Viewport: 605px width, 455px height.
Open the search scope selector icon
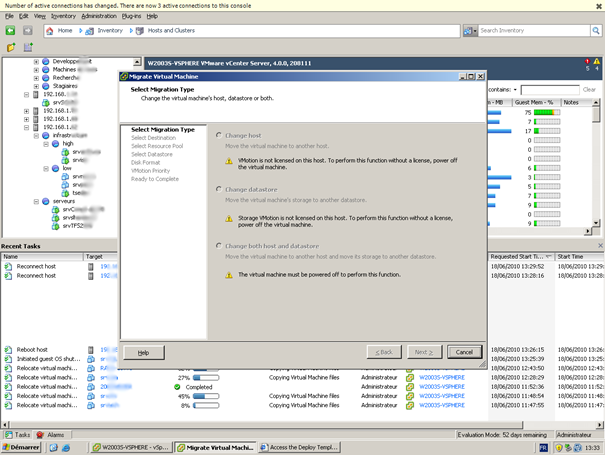coord(470,31)
